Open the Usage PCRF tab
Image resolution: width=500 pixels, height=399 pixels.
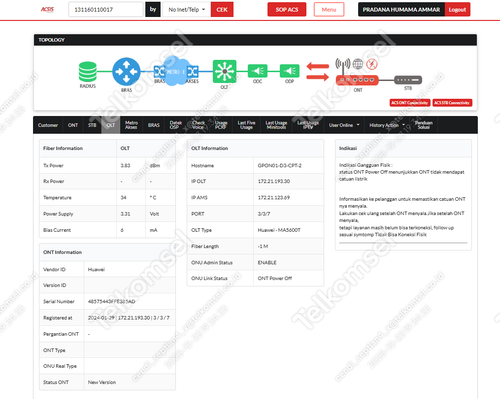coord(220,125)
